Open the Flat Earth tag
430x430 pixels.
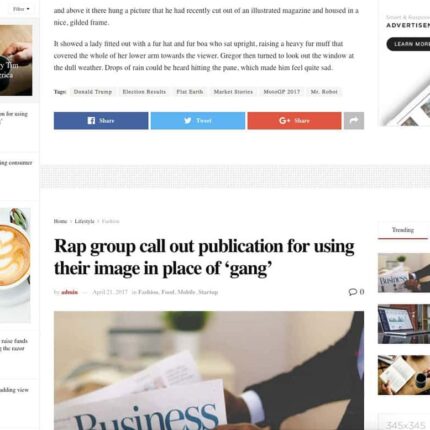point(190,92)
